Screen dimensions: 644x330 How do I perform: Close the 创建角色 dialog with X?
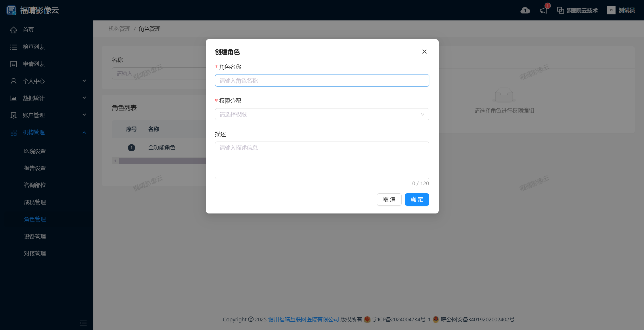tap(424, 52)
